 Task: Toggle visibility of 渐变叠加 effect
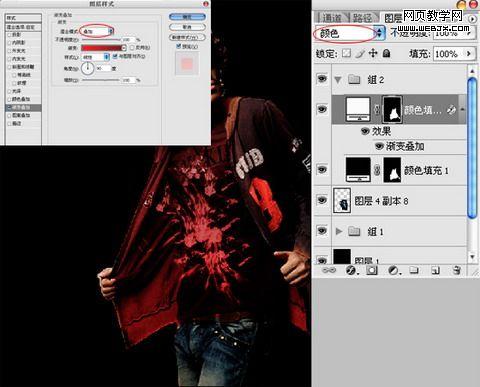379,146
